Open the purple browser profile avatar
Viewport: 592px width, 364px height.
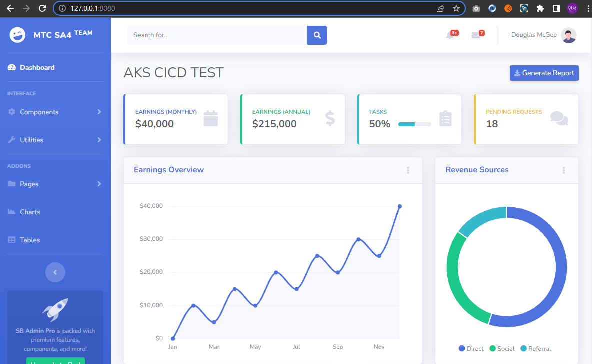572,8
